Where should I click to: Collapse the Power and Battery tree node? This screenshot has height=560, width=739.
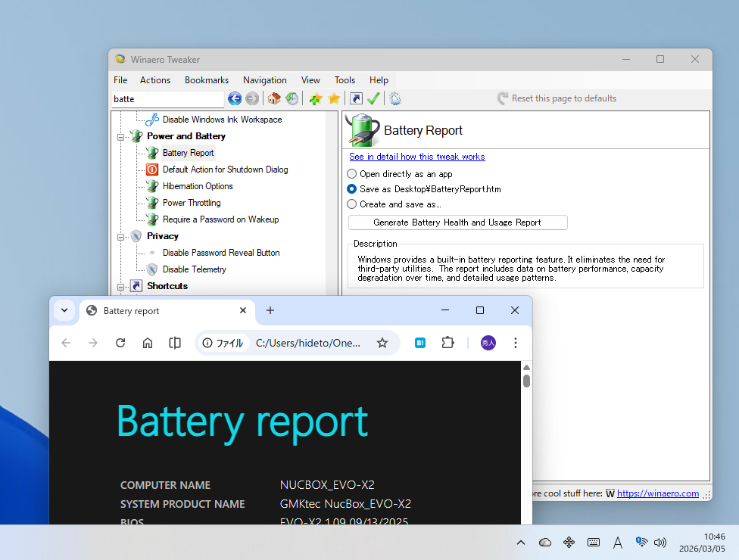point(120,137)
